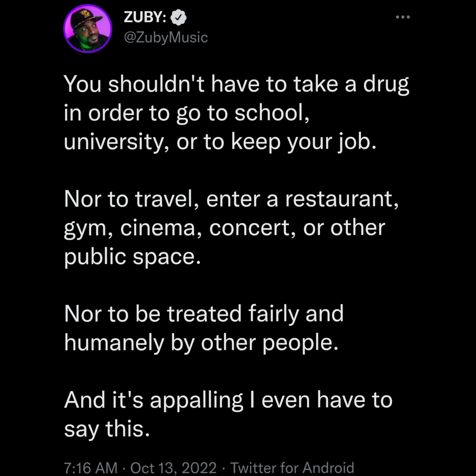Click the 7:16 AM timestamp
This screenshot has height=476, width=476.
pos(90,467)
